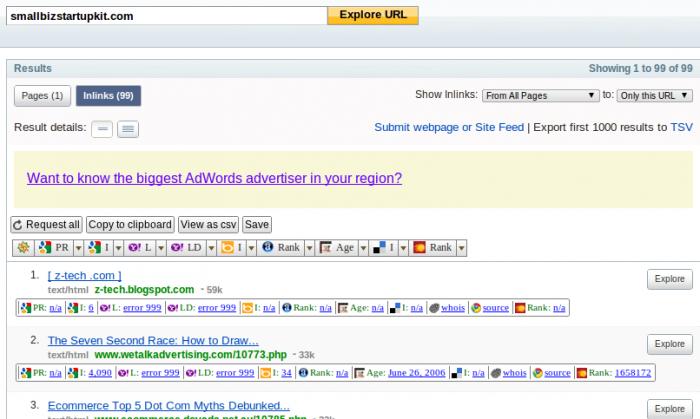The width and height of the screenshot is (700, 419).
Task: Select the www.wetalkadvertising.com/10773.php URL text
Action: click(x=191, y=355)
